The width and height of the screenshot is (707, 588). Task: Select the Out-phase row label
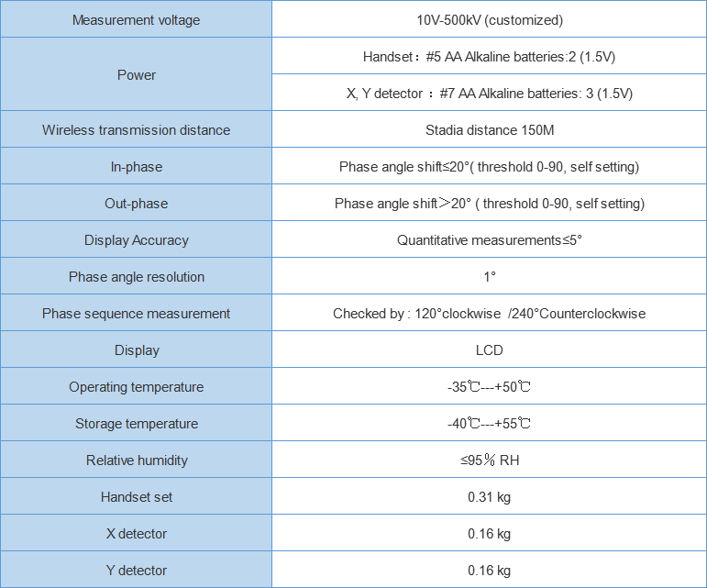point(136,204)
